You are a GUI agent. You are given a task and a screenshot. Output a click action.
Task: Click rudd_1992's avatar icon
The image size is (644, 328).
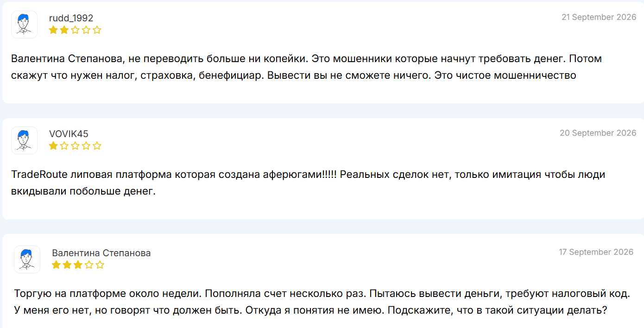[24, 25]
